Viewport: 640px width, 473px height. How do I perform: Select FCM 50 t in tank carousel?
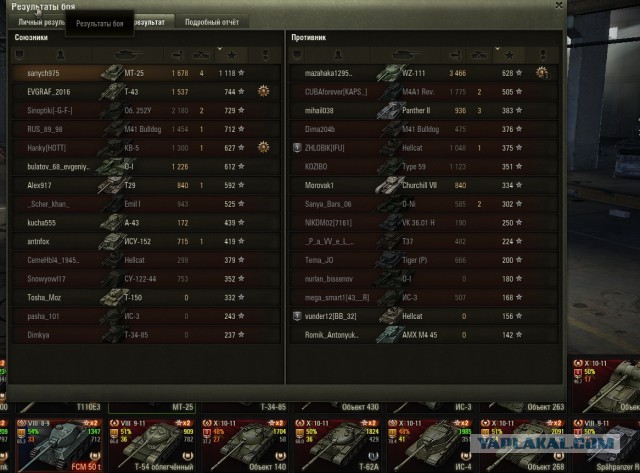click(x=59, y=445)
